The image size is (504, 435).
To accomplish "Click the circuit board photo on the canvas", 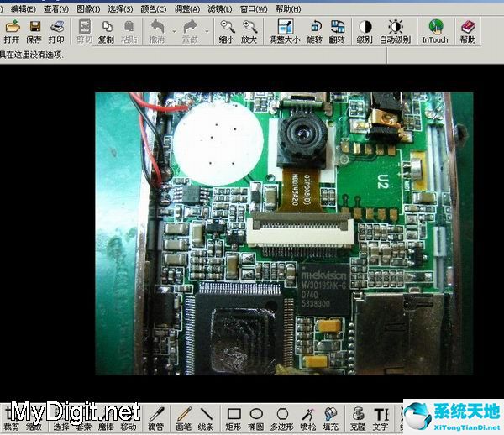I will (284, 233).
